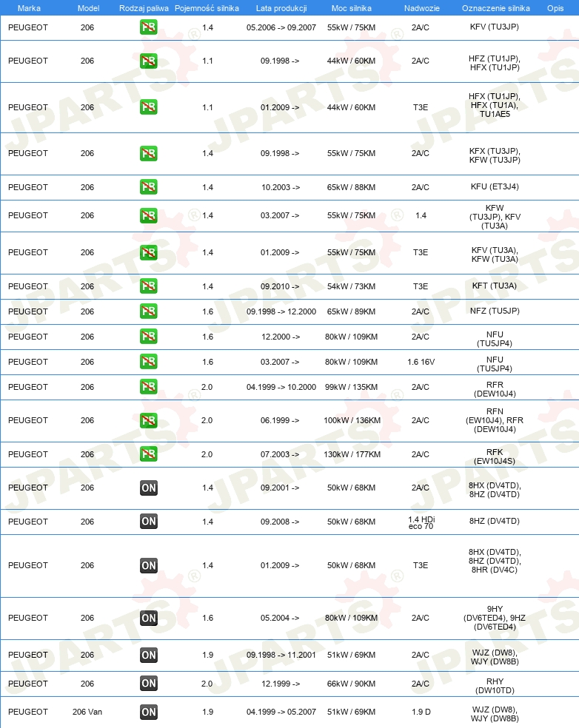
Task: Click petrol fuel icon in KFV (TU3JP) row
Action: 149,27
